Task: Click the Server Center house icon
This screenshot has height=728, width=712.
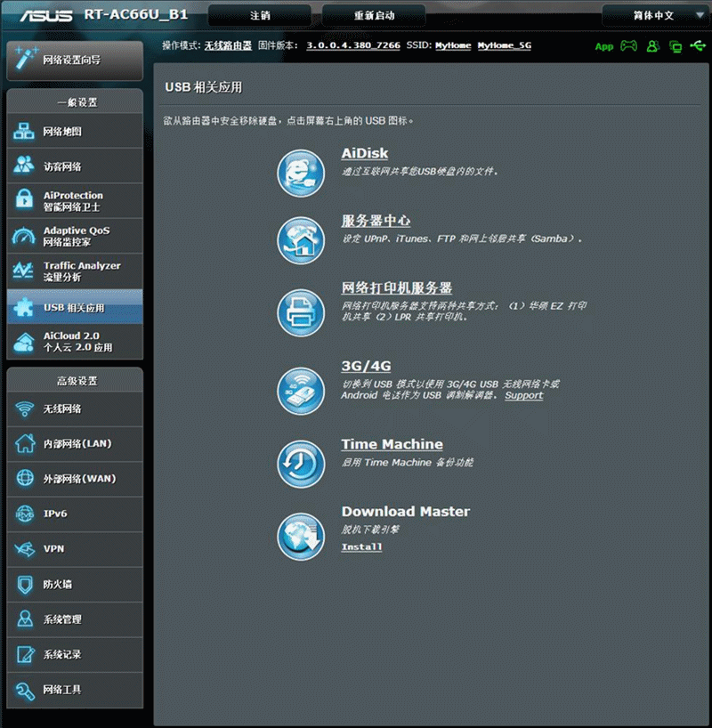Action: coord(301,240)
